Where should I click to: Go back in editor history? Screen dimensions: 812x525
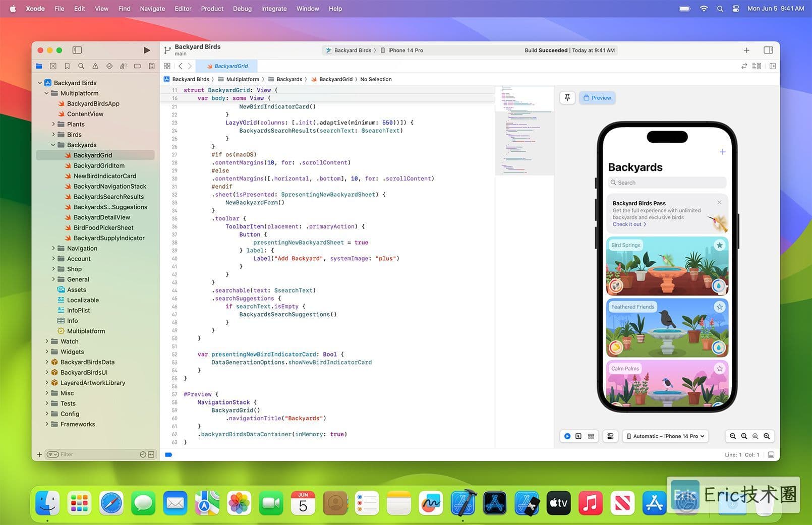(x=181, y=66)
